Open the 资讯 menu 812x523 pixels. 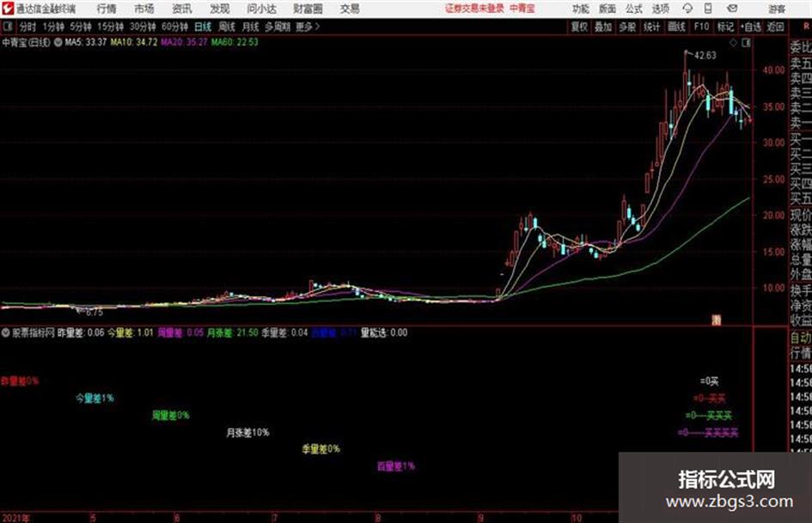point(182,9)
